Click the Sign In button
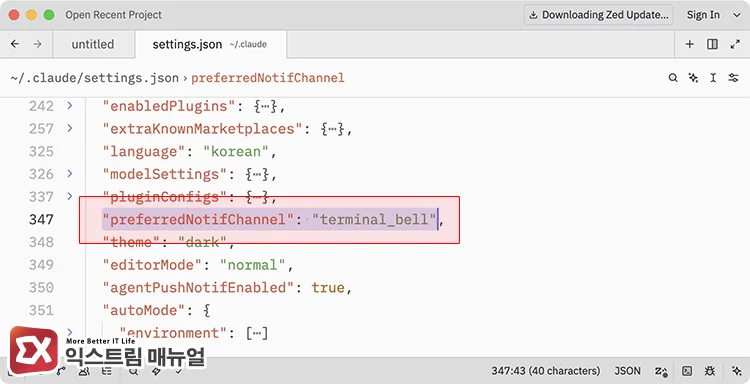 coord(703,15)
